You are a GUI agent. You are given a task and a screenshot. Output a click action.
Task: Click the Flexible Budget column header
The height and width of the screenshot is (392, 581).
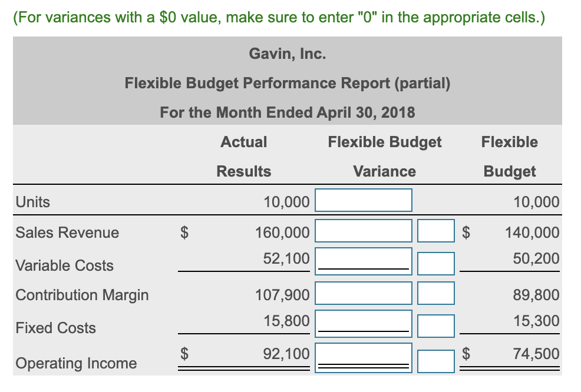tap(509, 156)
